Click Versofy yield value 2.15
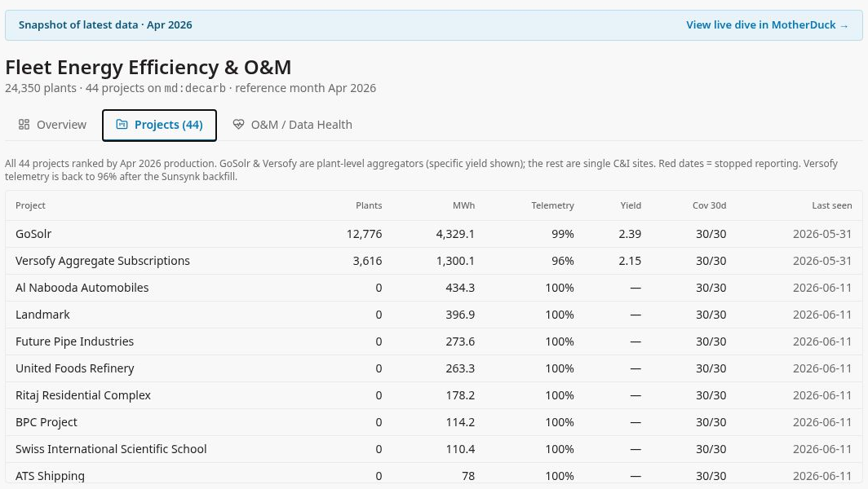 click(x=630, y=261)
